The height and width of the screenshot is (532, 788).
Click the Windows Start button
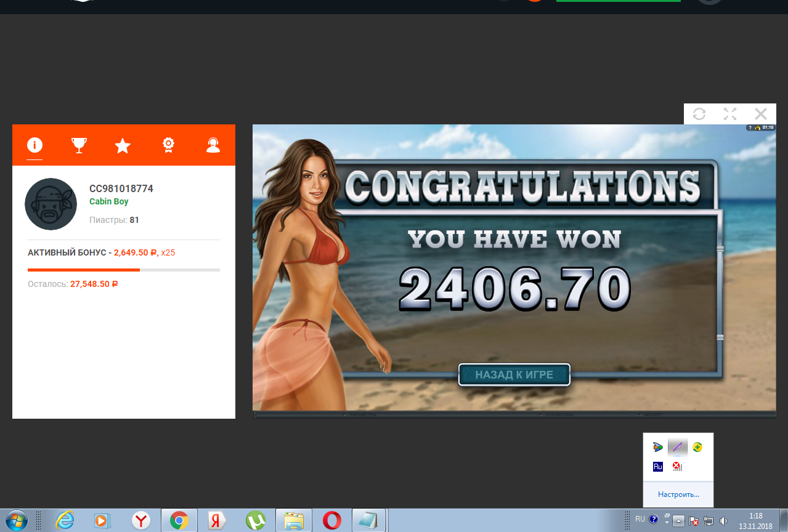16,520
